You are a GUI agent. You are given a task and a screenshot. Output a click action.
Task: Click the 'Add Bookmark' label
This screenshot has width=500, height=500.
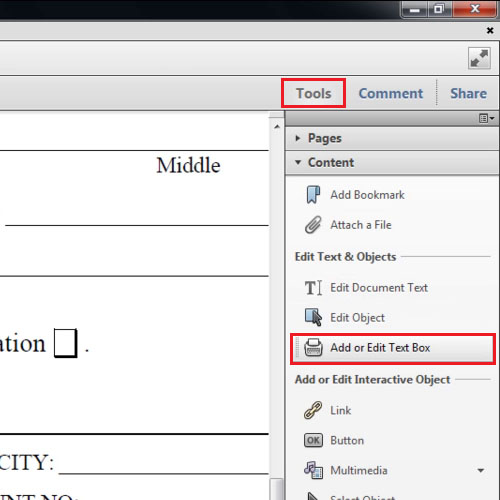(367, 195)
